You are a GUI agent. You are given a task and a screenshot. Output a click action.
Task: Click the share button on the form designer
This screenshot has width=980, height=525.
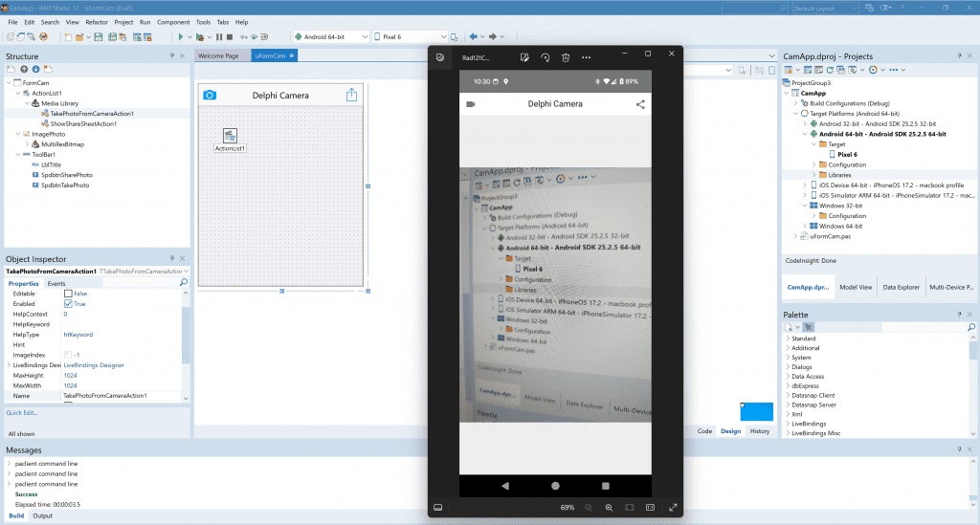tap(352, 95)
